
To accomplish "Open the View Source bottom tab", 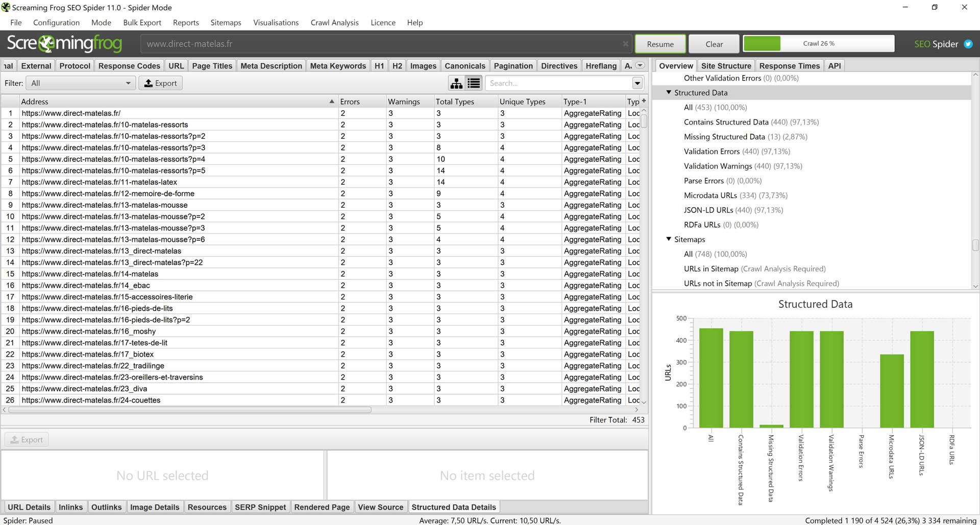I will point(380,507).
